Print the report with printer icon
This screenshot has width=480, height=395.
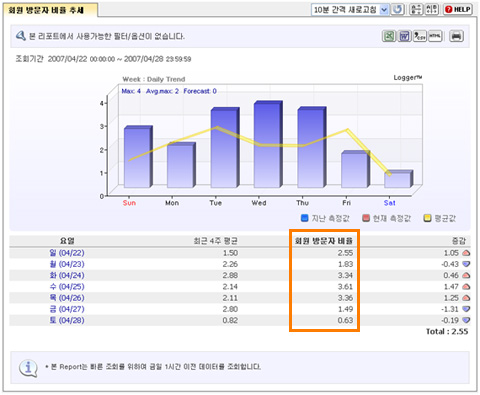coord(456,36)
